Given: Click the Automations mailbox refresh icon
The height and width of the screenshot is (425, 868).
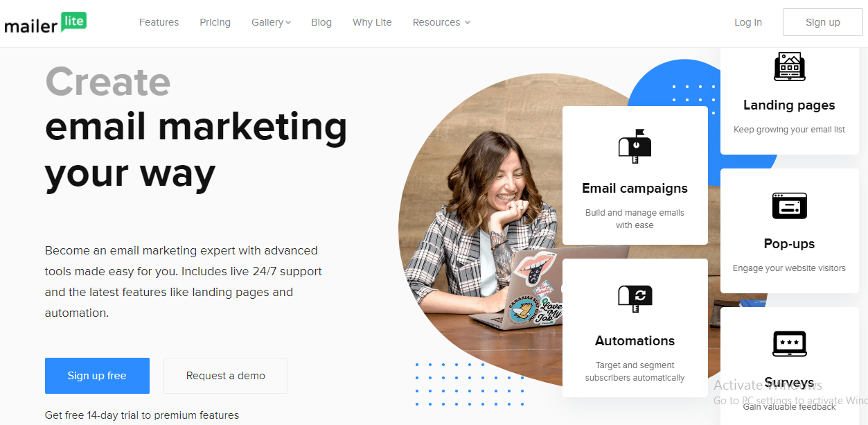Looking at the screenshot, I should [635, 299].
